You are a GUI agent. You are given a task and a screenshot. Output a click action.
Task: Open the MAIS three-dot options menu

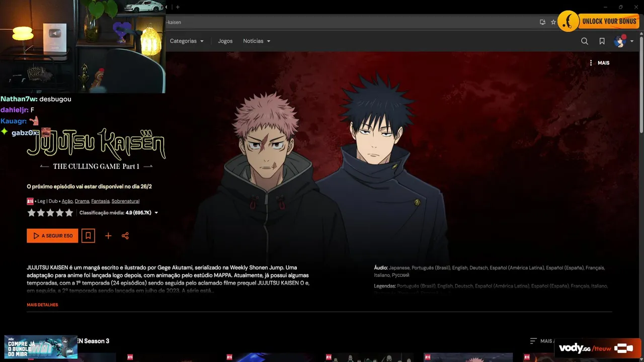tap(599, 63)
